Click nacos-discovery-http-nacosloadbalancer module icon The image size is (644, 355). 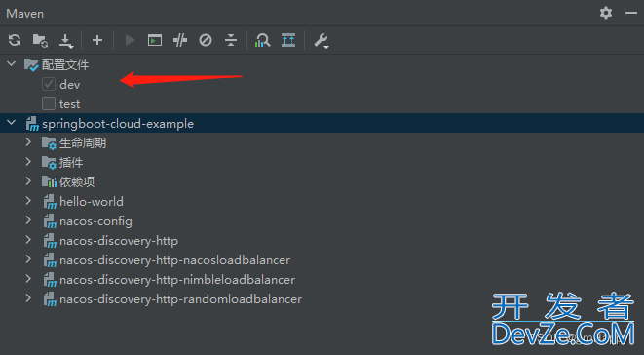(x=50, y=260)
